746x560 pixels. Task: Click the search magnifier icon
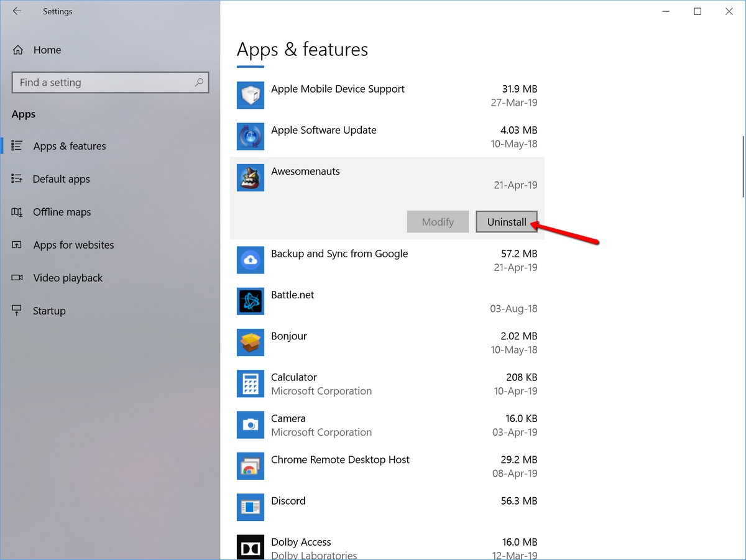pos(199,82)
